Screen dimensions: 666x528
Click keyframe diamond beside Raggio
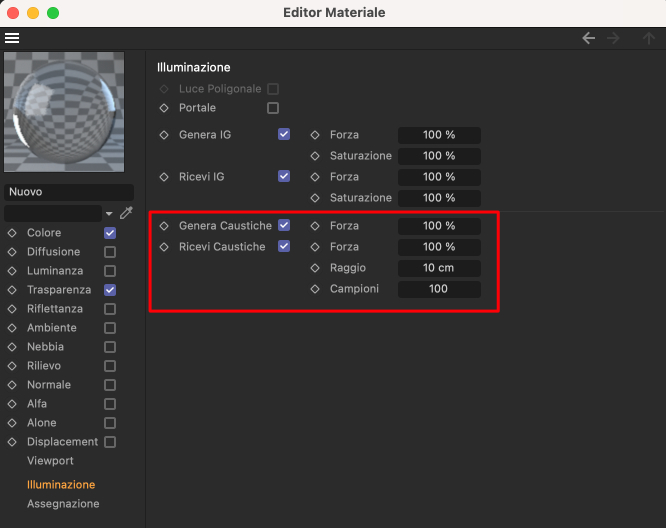pos(315,268)
